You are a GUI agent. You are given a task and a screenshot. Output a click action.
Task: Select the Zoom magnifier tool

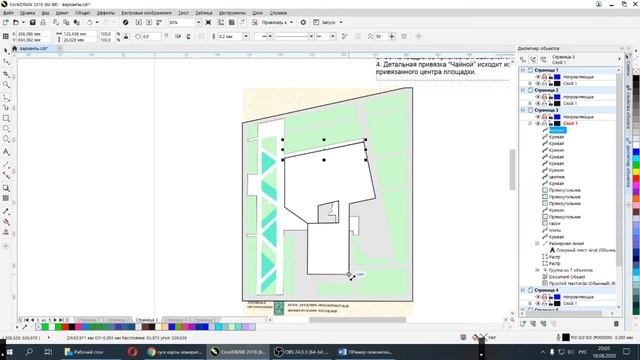[6, 84]
